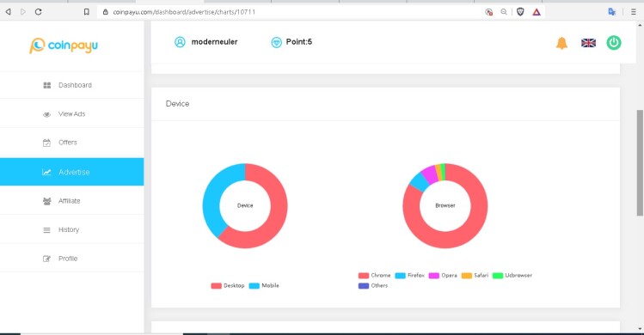Viewport: 644px width, 335px height.
Task: Click the Dashboard grid icon
Action: pyautogui.click(x=46, y=85)
